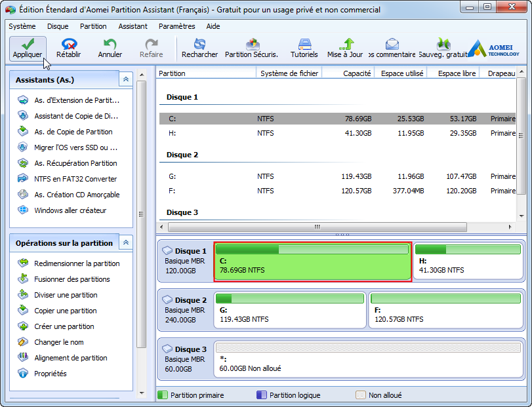The image size is (532, 407).
Task: Open Migrer l'OS vers SSD wizard
Action: coord(68,147)
